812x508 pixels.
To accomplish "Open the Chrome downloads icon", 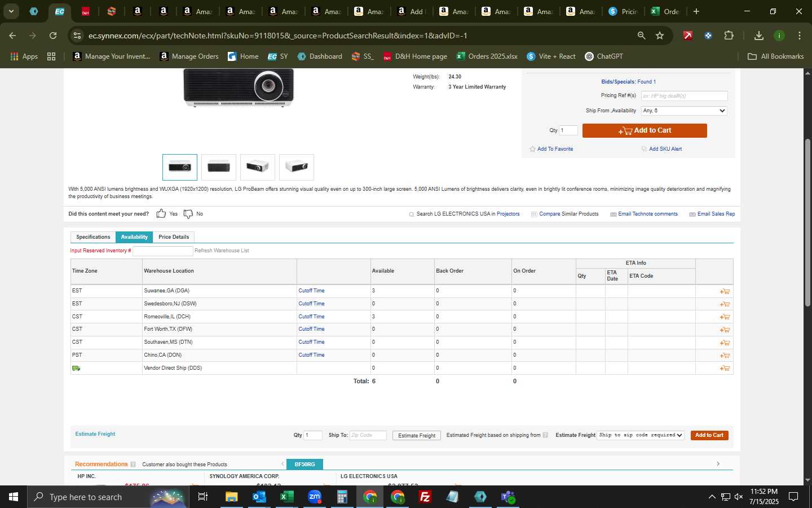I will [759, 36].
